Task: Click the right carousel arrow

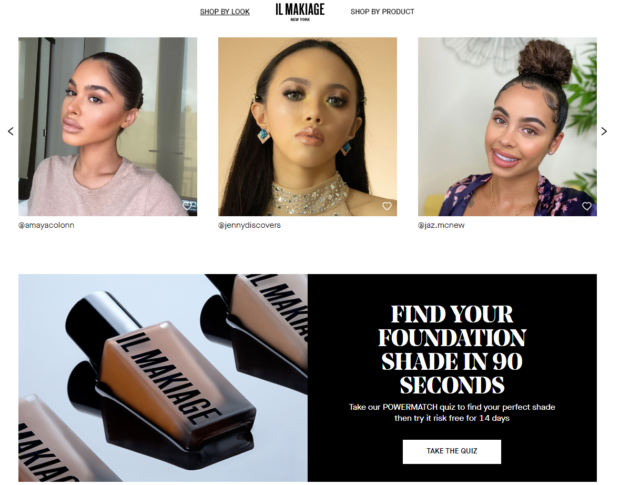Action: (x=604, y=131)
